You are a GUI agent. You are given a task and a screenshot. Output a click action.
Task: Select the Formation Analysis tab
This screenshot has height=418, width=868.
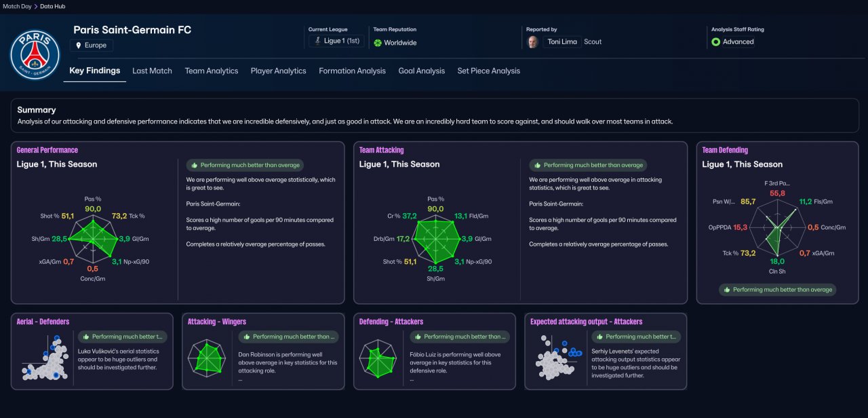[352, 71]
